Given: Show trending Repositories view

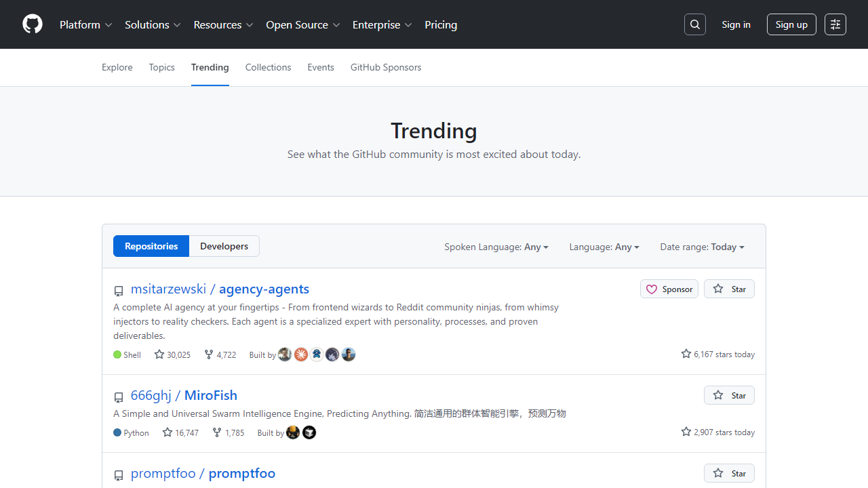Looking at the screenshot, I should [x=151, y=246].
